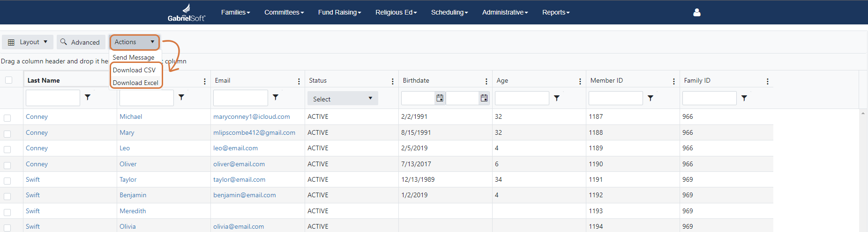
Task: Check the Taylor Swift row checkbox
Action: coord(7,181)
